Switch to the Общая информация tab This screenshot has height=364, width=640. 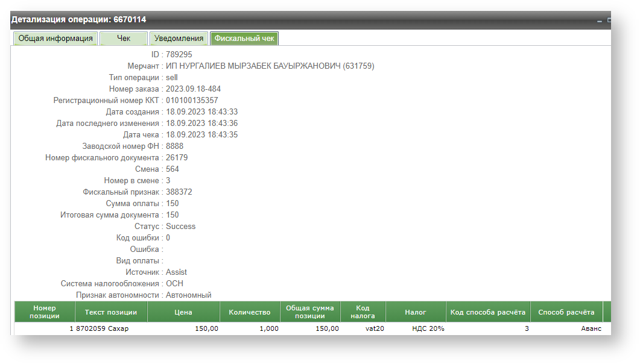coord(55,39)
